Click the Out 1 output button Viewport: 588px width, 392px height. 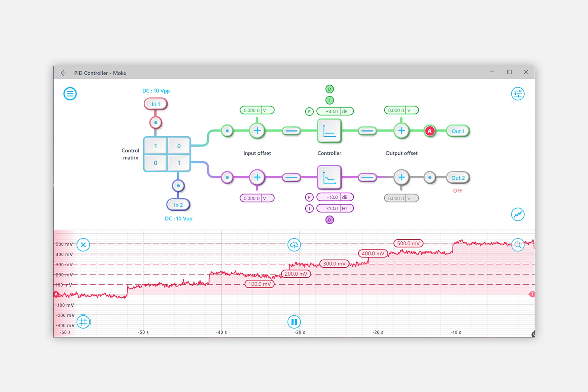pyautogui.click(x=458, y=131)
